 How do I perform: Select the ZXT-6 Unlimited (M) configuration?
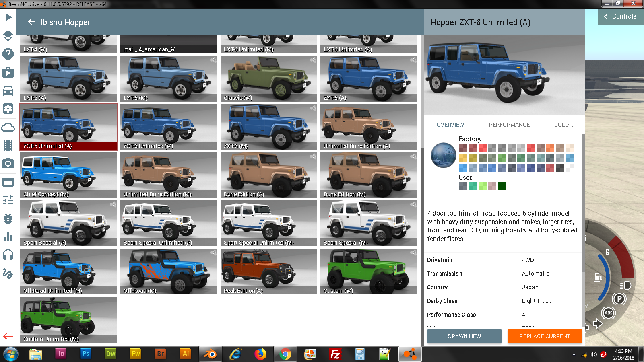[169, 127]
